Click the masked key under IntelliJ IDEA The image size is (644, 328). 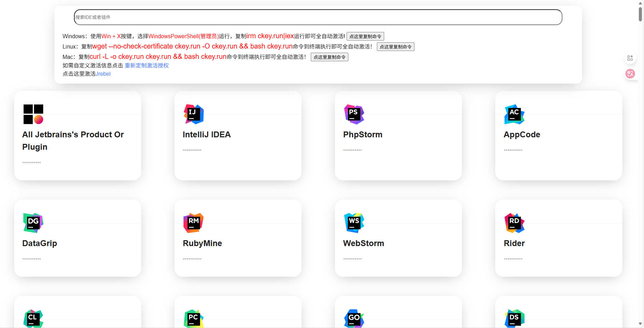coord(192,150)
